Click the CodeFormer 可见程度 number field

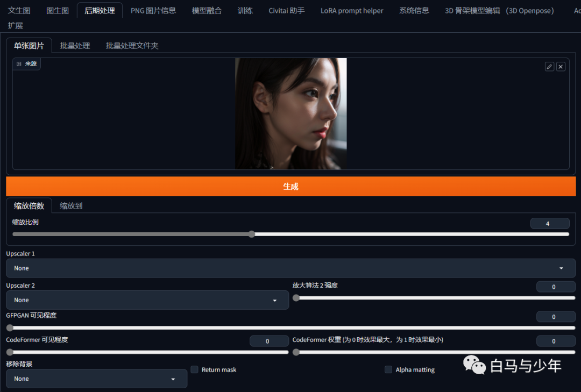click(x=269, y=341)
